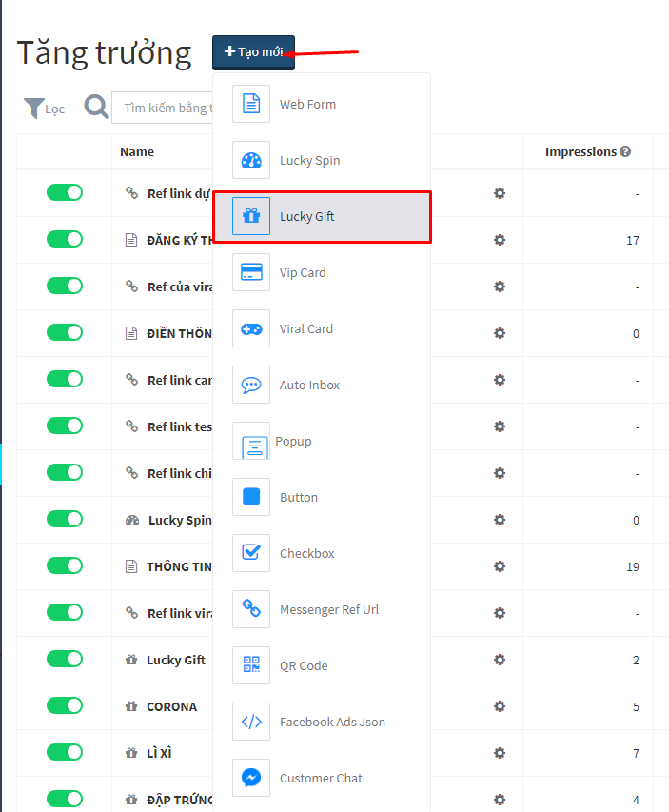Toggle the THÔNG TIN campaign switch

65,565
